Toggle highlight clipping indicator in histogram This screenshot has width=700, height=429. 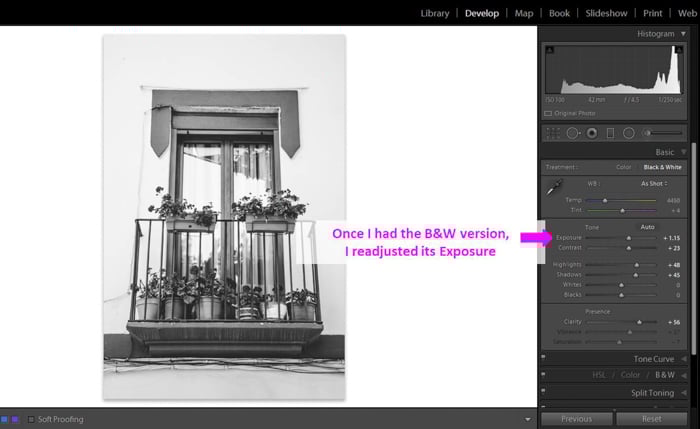point(679,50)
